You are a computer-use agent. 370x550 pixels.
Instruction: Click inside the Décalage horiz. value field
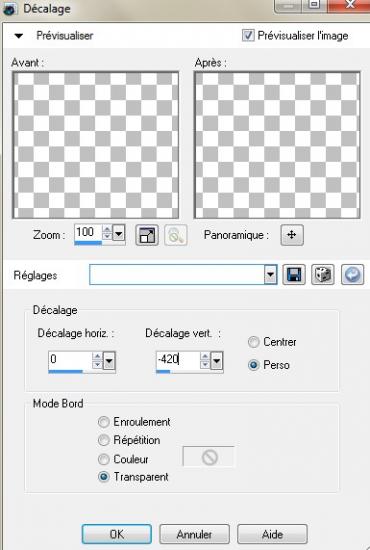70,360
